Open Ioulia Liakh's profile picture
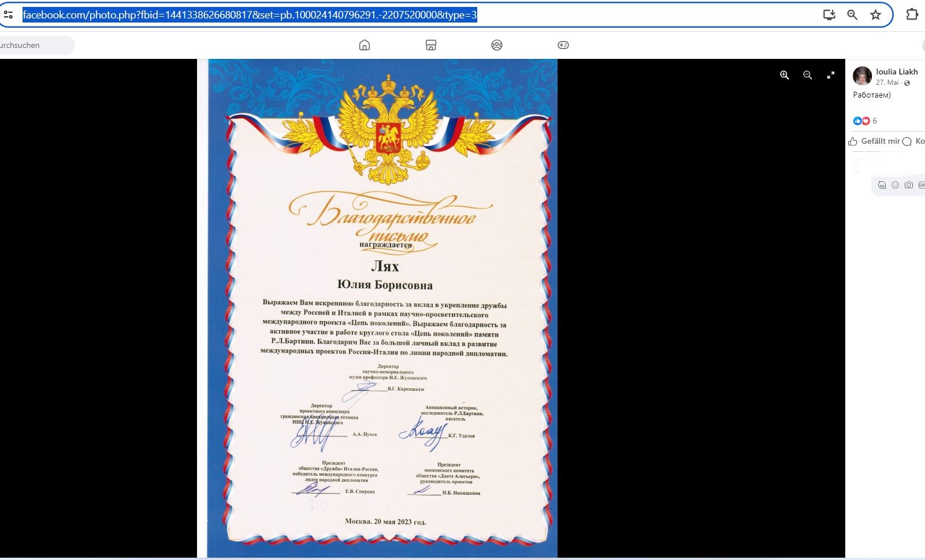Image resolution: width=925 pixels, height=560 pixels. point(862,76)
